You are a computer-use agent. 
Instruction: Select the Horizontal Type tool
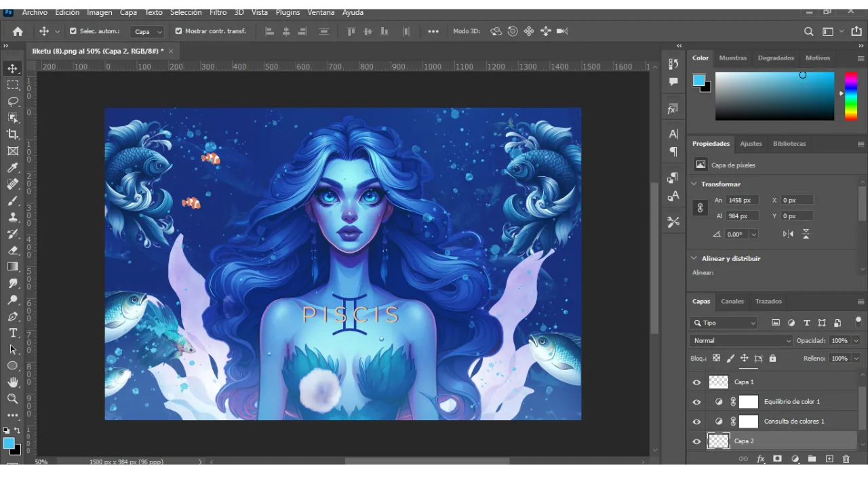coord(13,333)
